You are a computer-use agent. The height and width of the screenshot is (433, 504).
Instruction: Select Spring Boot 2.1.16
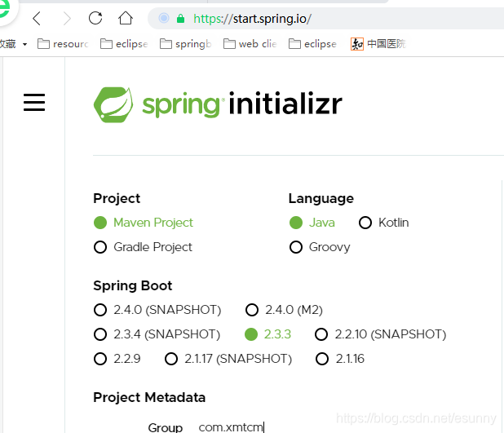click(322, 359)
